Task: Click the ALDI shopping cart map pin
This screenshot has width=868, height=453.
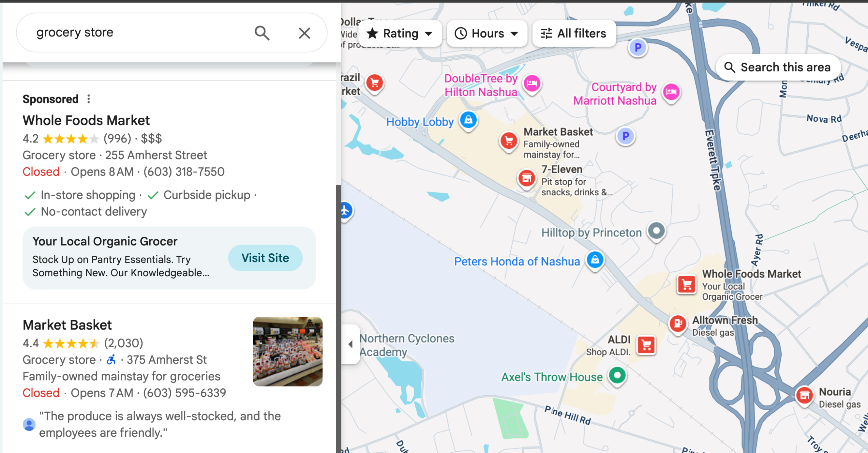Action: click(x=646, y=345)
